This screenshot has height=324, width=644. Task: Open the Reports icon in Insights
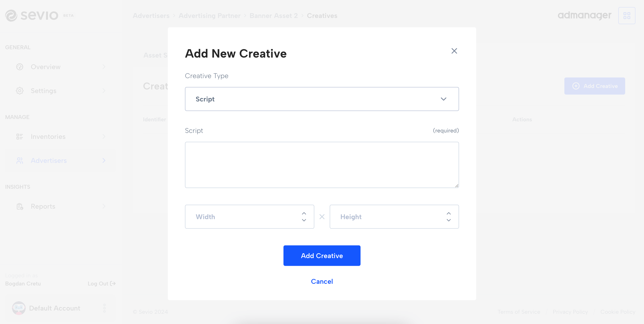(x=20, y=206)
